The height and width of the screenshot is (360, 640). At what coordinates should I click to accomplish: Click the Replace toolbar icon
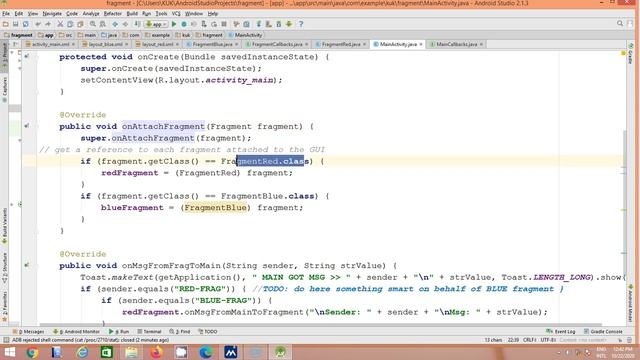(102, 24)
